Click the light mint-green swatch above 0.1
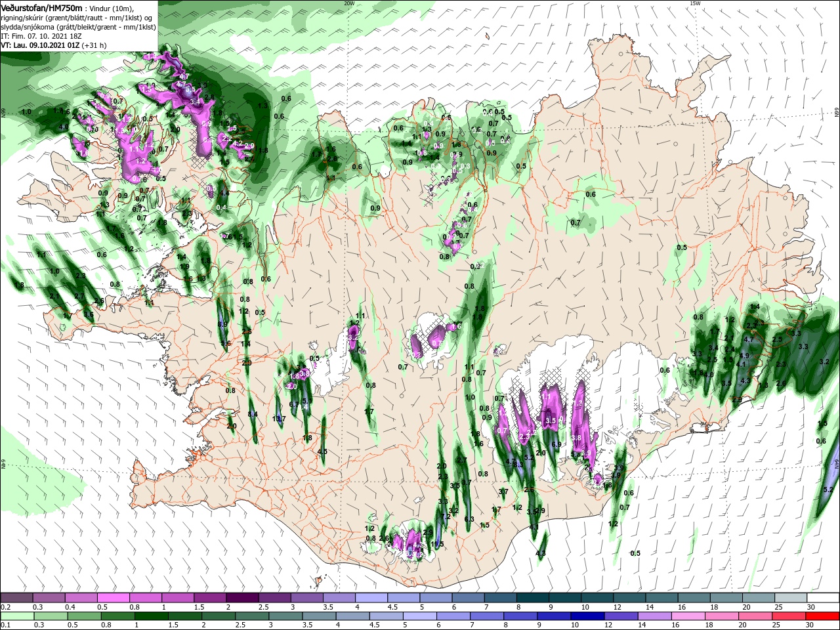 click(17, 616)
